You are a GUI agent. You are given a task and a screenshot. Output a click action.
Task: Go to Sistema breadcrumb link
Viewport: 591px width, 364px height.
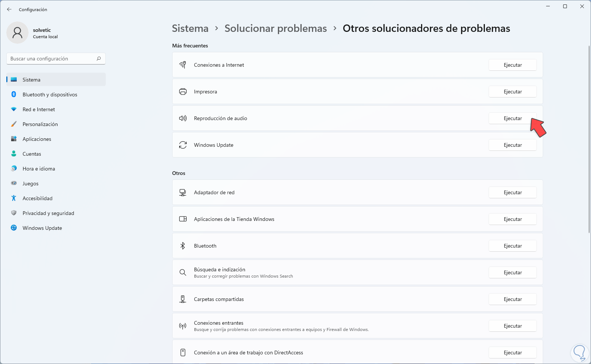click(190, 29)
